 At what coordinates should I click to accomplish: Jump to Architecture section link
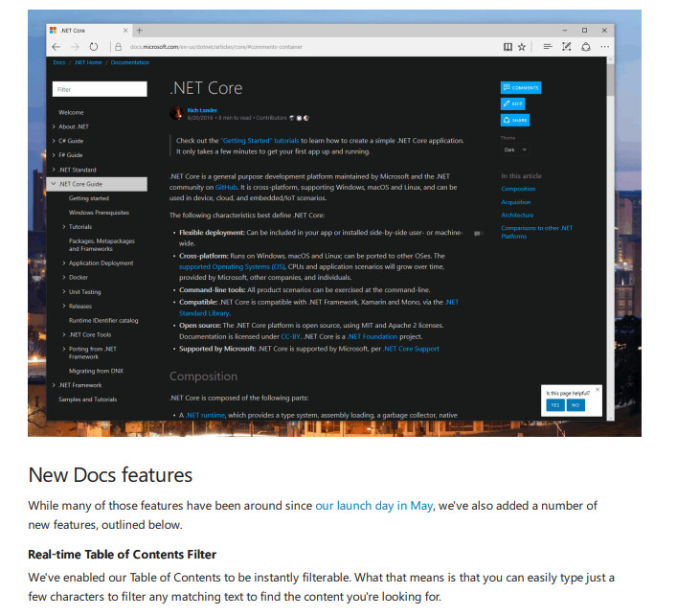517,216
